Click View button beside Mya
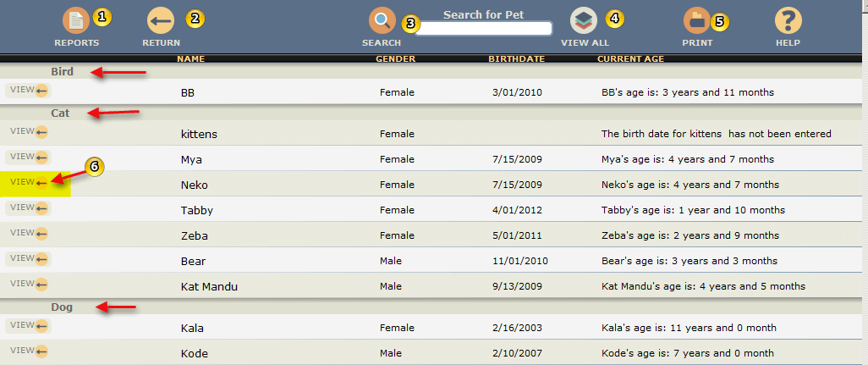Screen dimensions: 868x365 pos(28,157)
